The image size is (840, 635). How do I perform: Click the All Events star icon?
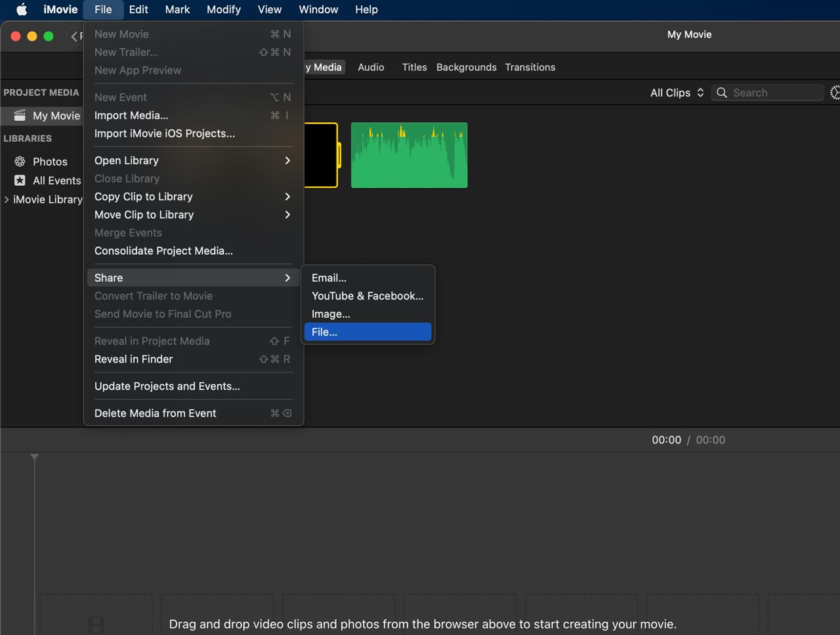(20, 181)
